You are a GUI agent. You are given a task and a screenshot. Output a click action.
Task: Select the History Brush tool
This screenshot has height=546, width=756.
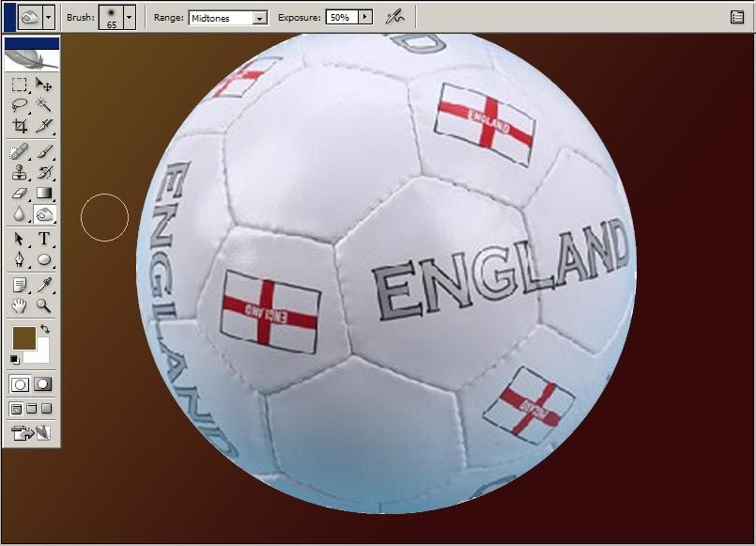point(44,172)
